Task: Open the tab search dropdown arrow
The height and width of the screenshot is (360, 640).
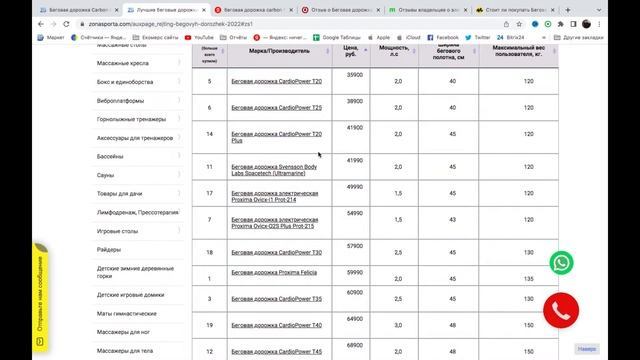Action: coord(599,10)
